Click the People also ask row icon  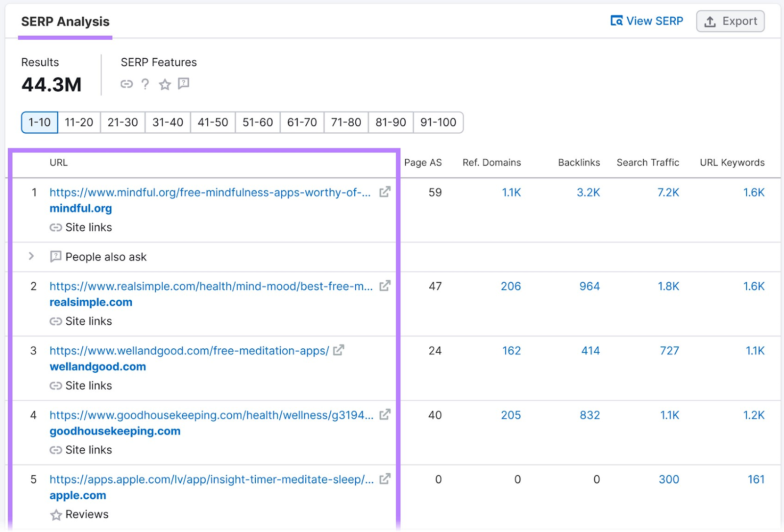(x=56, y=257)
